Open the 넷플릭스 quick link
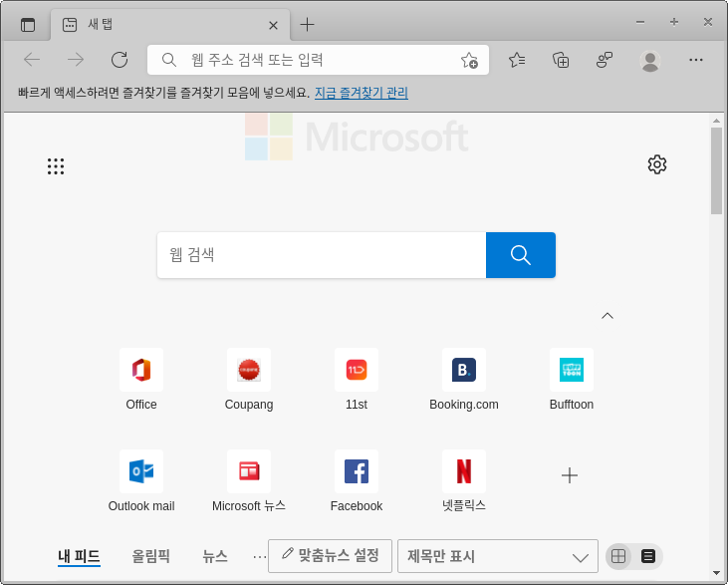Viewport: 728px width, 585px height. click(x=464, y=481)
